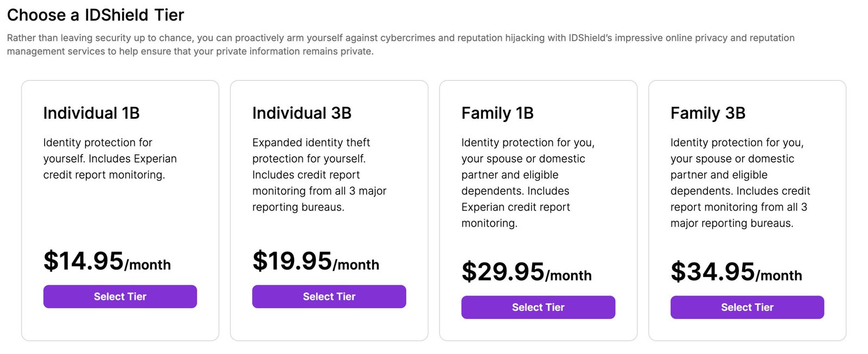Click the Family 3B description paragraph
This screenshot has height=354, width=868.
coord(740,183)
